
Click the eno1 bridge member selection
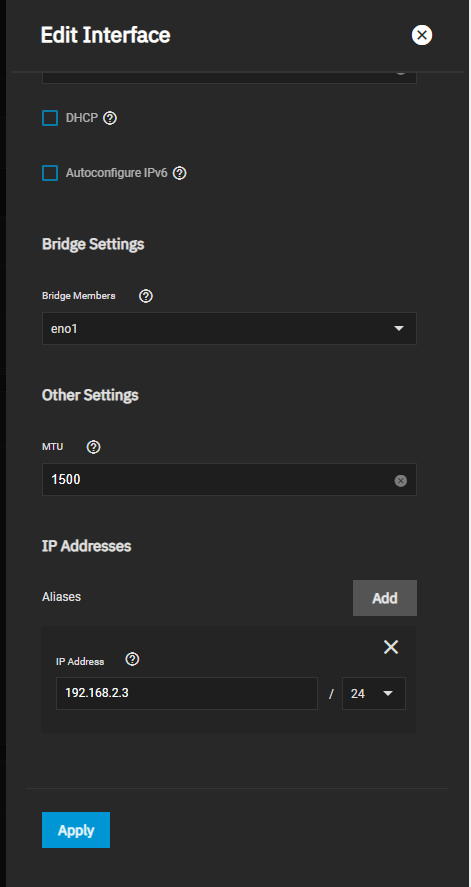[x=229, y=328]
